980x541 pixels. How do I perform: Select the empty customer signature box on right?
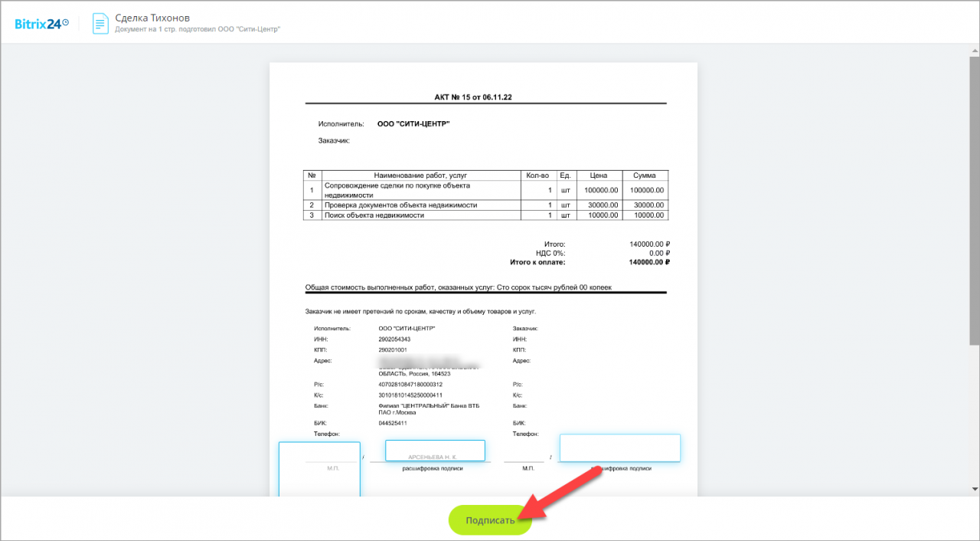(619, 448)
